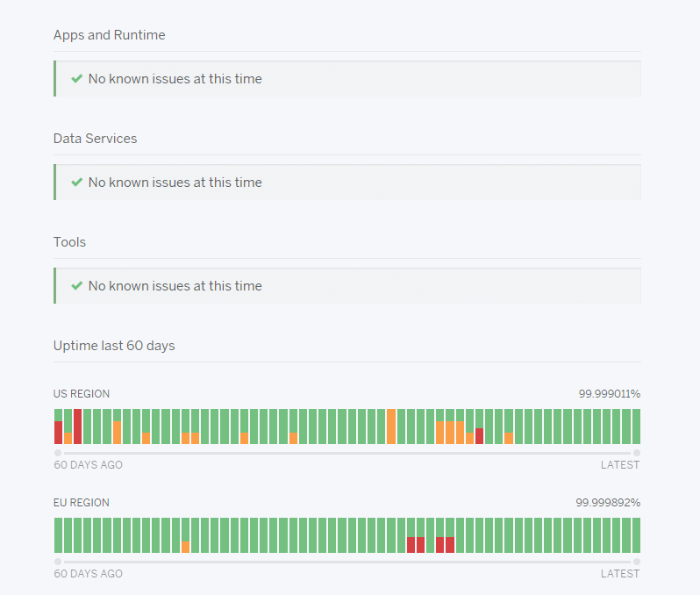Click the Uptime last 60 days heading
The width and height of the screenshot is (700, 595).
coord(114,346)
